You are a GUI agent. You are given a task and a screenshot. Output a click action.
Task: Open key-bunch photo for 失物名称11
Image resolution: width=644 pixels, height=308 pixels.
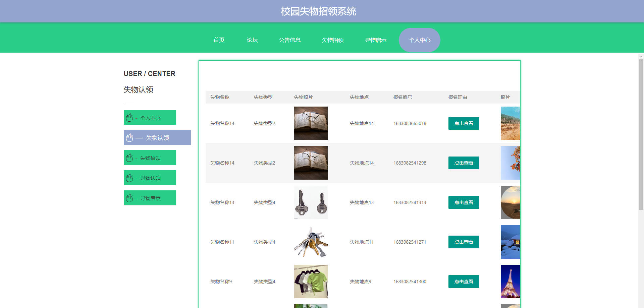311,242
